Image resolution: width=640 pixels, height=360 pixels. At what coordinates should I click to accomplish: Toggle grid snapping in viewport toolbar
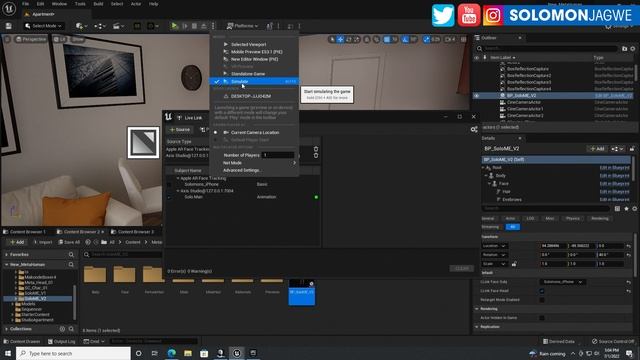(387, 39)
